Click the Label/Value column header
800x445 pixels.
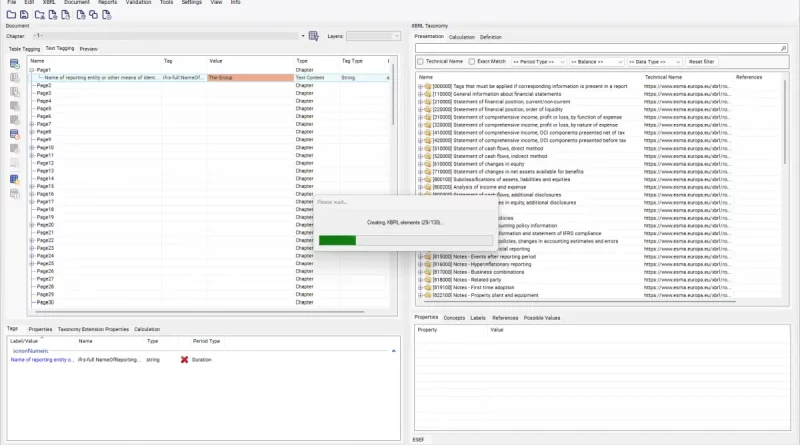[24, 341]
